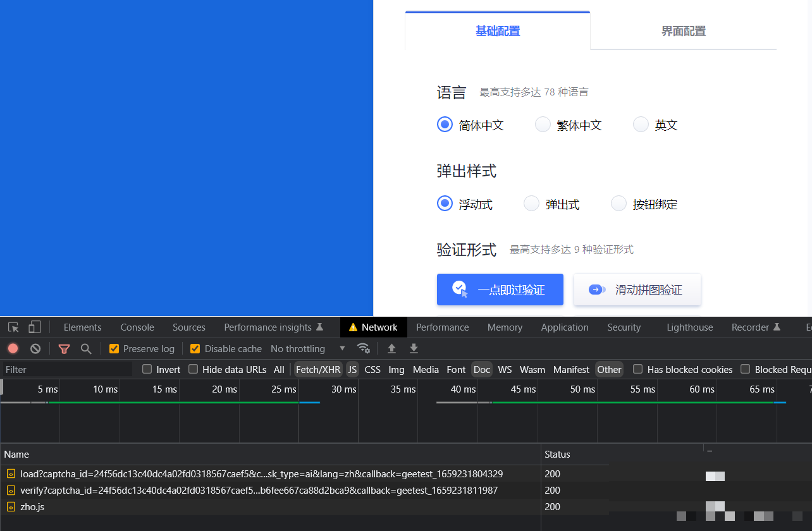Click the 30 ms mark on the network timeline
812x531 pixels.
click(x=343, y=389)
